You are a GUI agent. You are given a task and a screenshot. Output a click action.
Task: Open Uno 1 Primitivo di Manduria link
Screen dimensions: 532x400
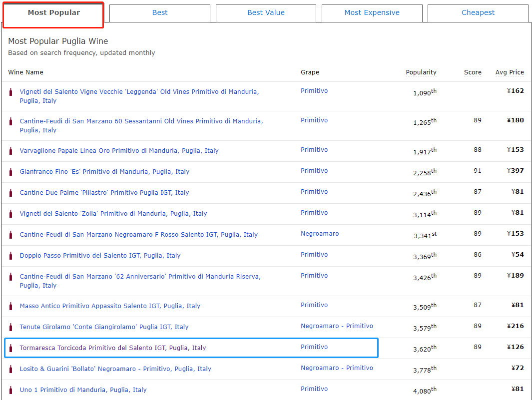83,390
